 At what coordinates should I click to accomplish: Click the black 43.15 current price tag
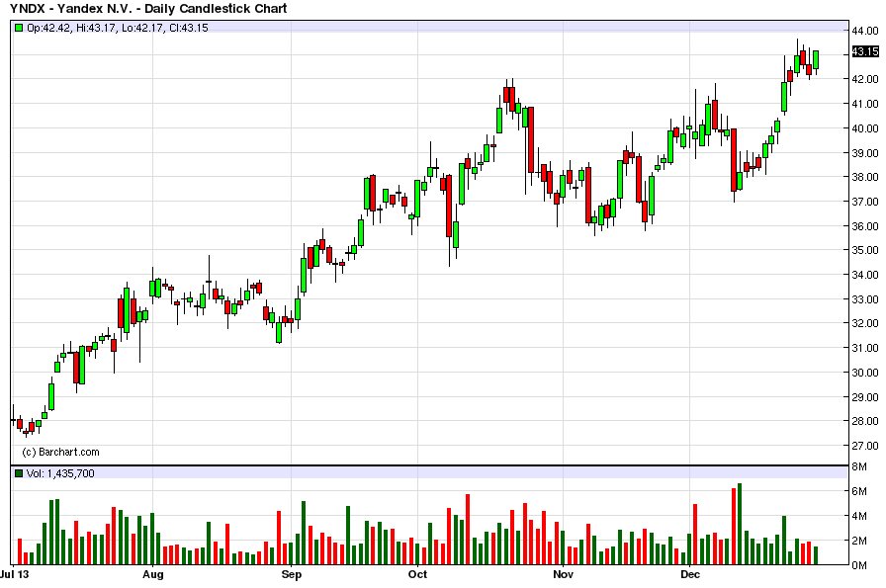pos(865,52)
